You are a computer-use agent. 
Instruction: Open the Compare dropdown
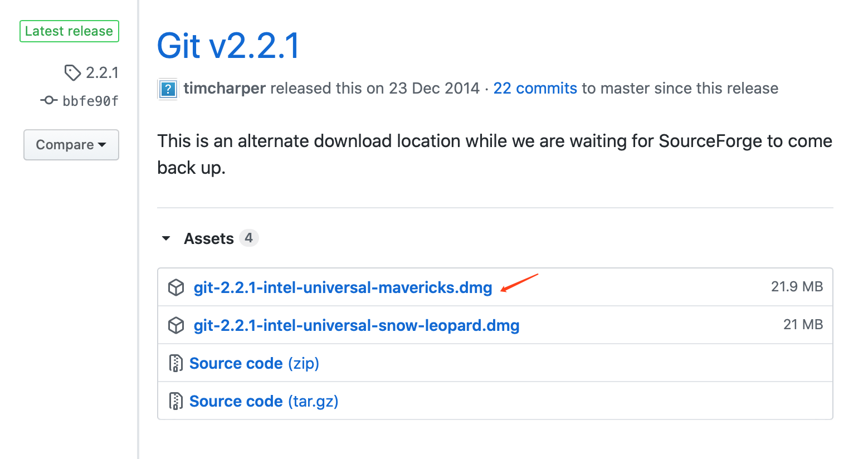[71, 145]
